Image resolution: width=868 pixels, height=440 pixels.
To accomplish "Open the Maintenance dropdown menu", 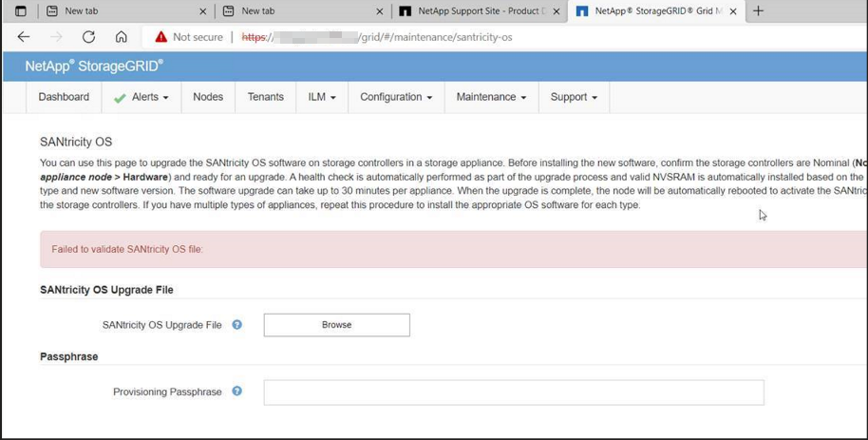I will click(490, 98).
